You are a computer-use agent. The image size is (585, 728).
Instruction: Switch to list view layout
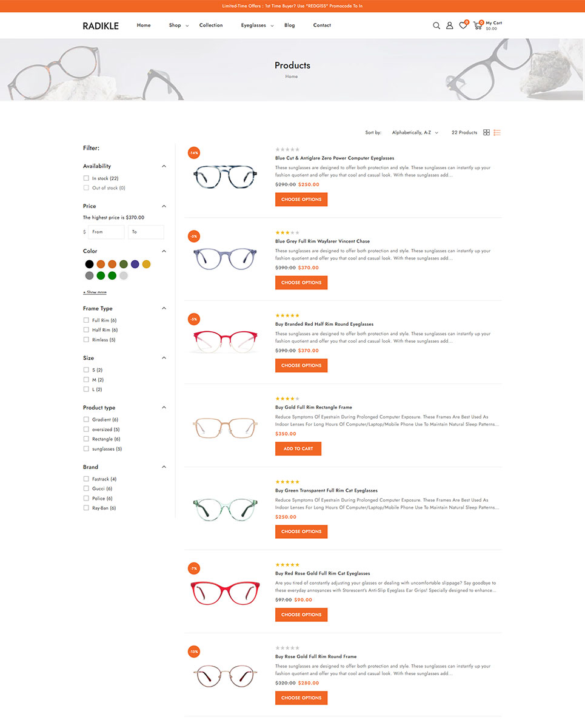(497, 132)
